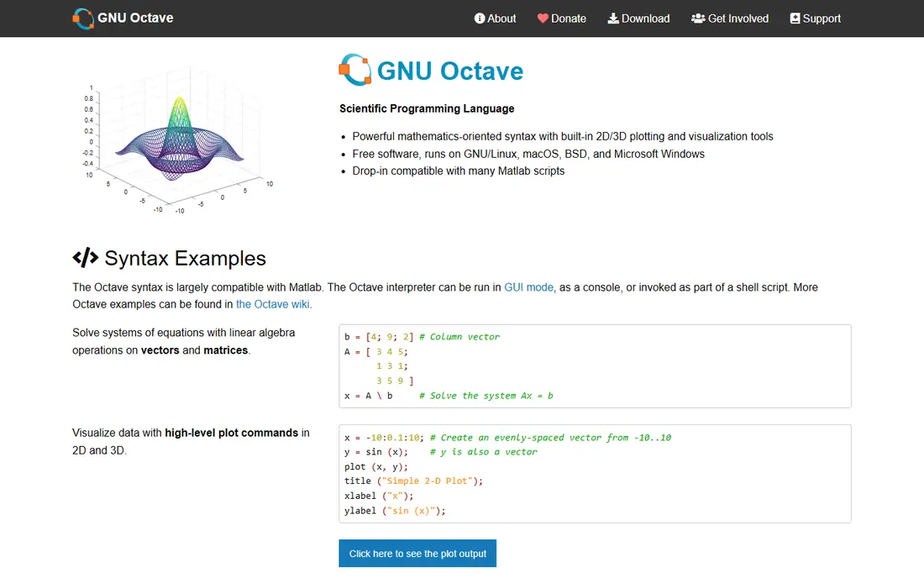The height and width of the screenshot is (578, 924).
Task: Open the About menu item
Action: click(495, 18)
